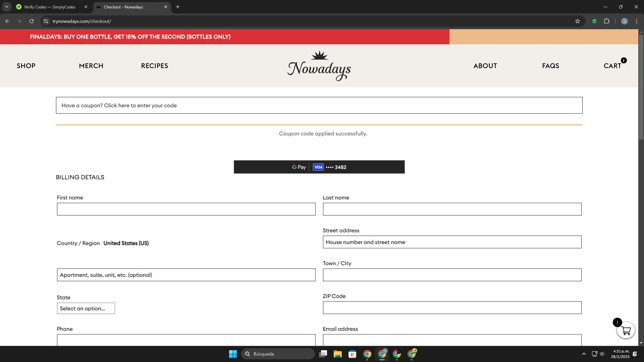
Task: Open the tab search dropdown arrow
Action: 6,7
